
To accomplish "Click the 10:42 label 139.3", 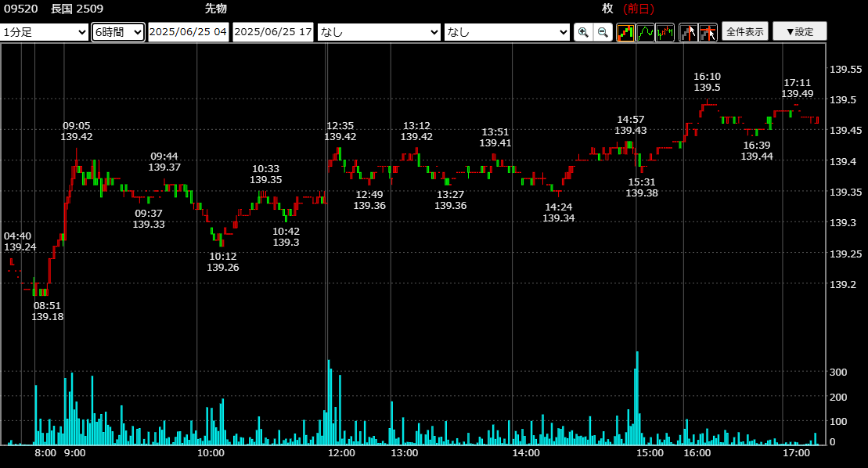I will tap(286, 237).
